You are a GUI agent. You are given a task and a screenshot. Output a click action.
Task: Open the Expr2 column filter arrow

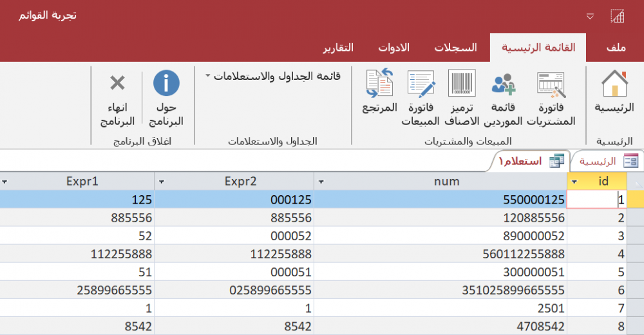162,182
